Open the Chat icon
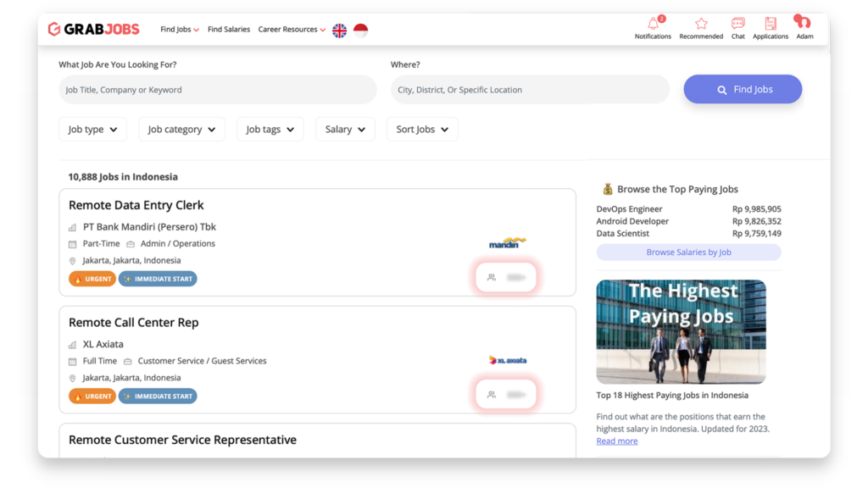The height and width of the screenshot is (488, 868). click(x=738, y=23)
